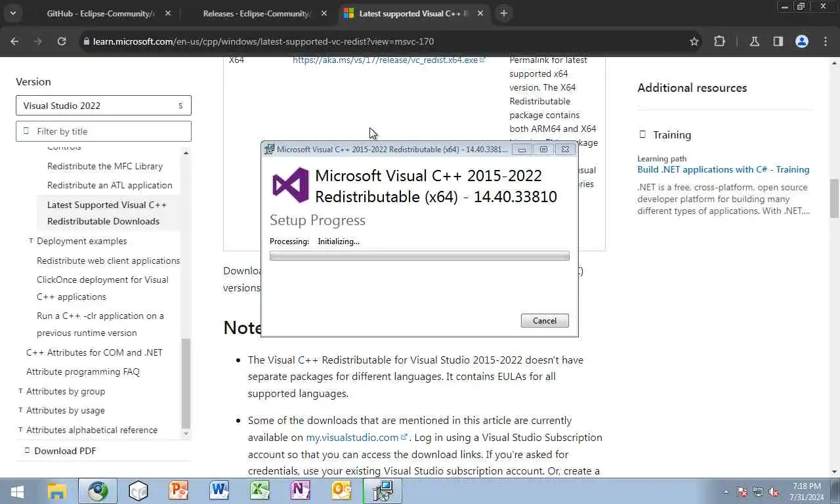Launch Word from the taskbar
The width and height of the screenshot is (840, 504).
(x=219, y=491)
